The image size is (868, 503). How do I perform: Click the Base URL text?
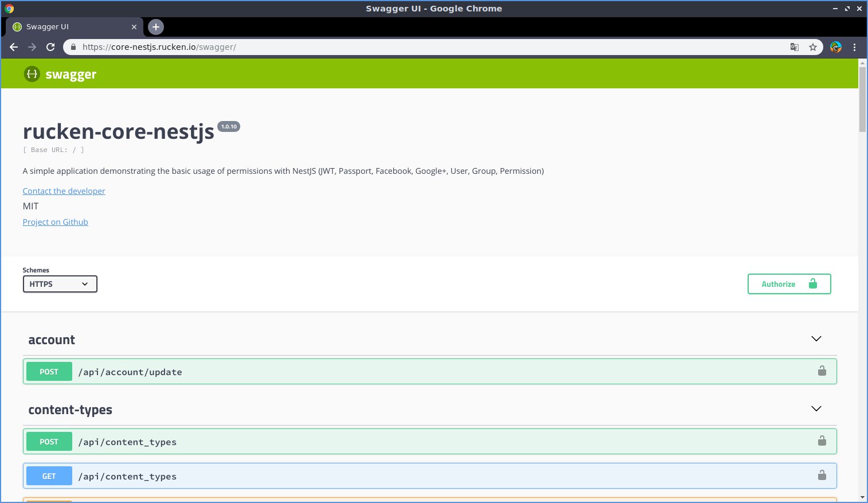point(53,150)
